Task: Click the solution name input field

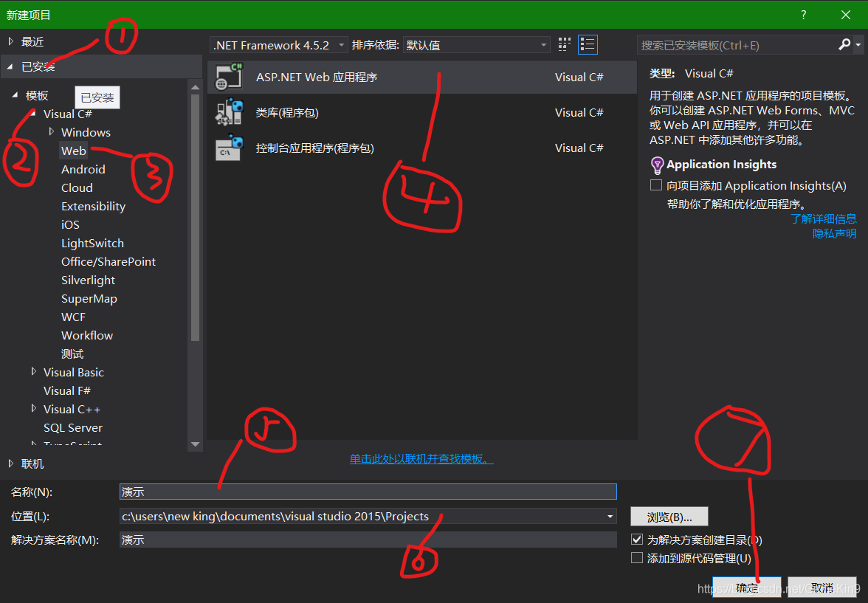Action: [x=368, y=540]
